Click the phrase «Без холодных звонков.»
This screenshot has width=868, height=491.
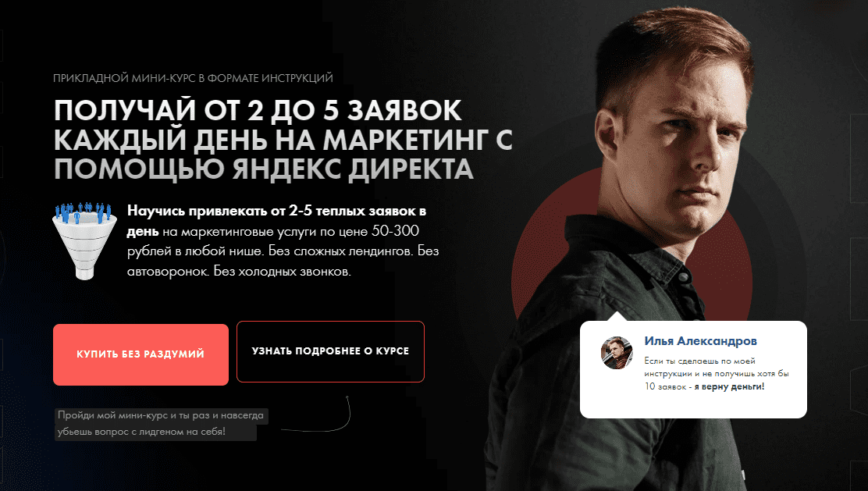pos(283,271)
